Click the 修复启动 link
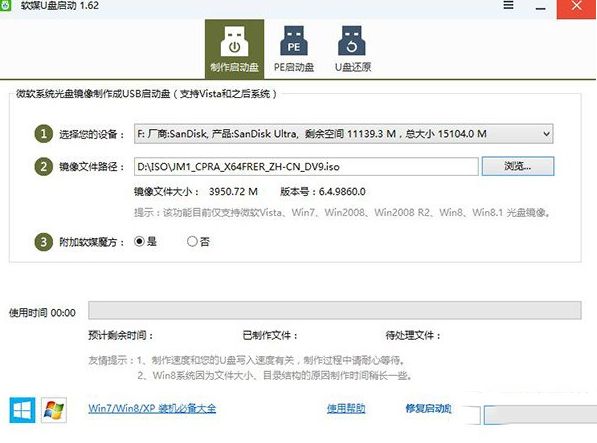This screenshot has width=597, height=443. point(428,408)
